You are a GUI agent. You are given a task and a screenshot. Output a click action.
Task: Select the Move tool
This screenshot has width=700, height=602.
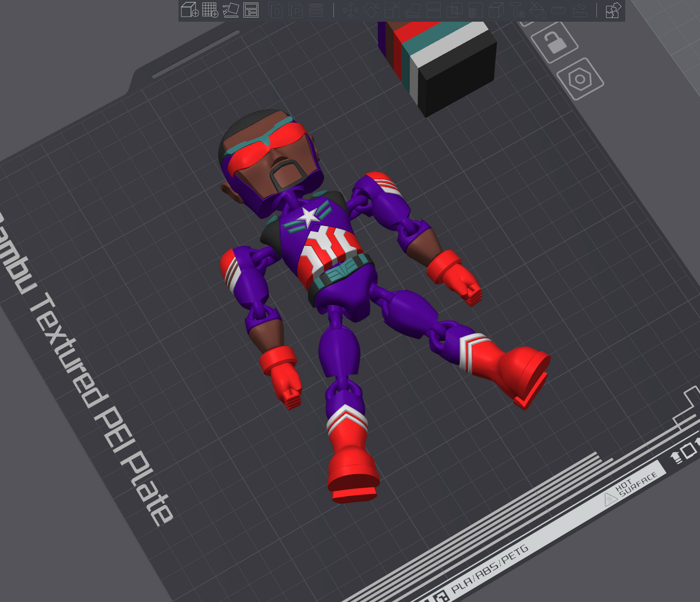point(350,10)
